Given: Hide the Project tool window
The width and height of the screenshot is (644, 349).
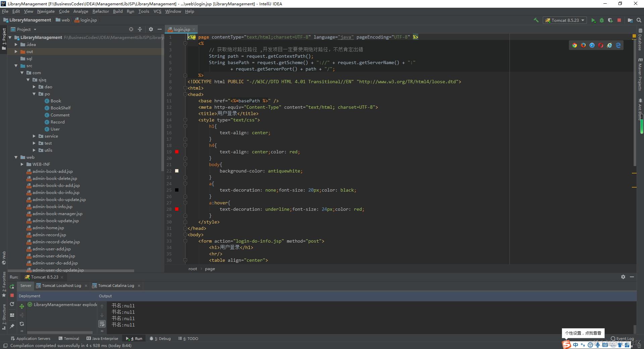Looking at the screenshot, I should tap(160, 30).
